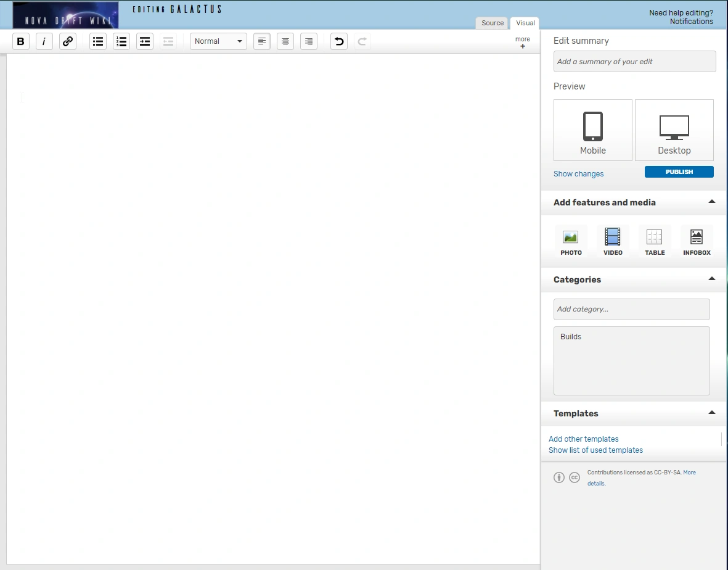Insert a numbered list
Image resolution: width=728 pixels, height=570 pixels.
click(x=121, y=41)
